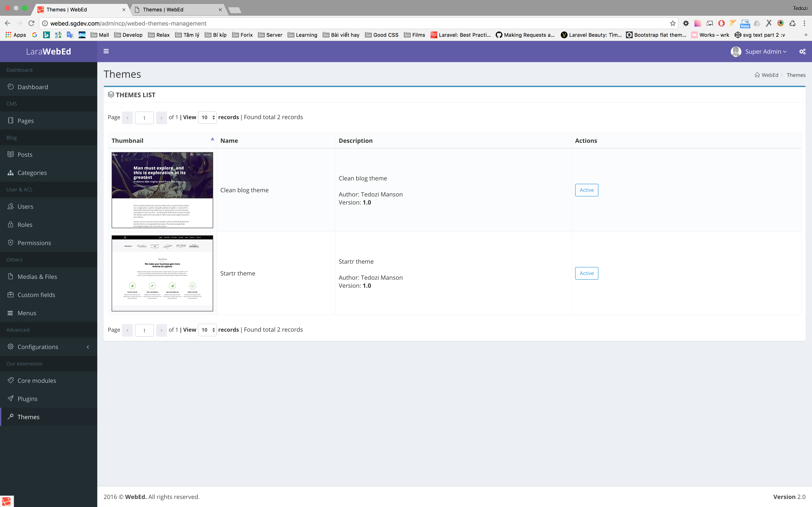The image size is (812, 507).
Task: Open the Core modules sidebar item
Action: 37,381
